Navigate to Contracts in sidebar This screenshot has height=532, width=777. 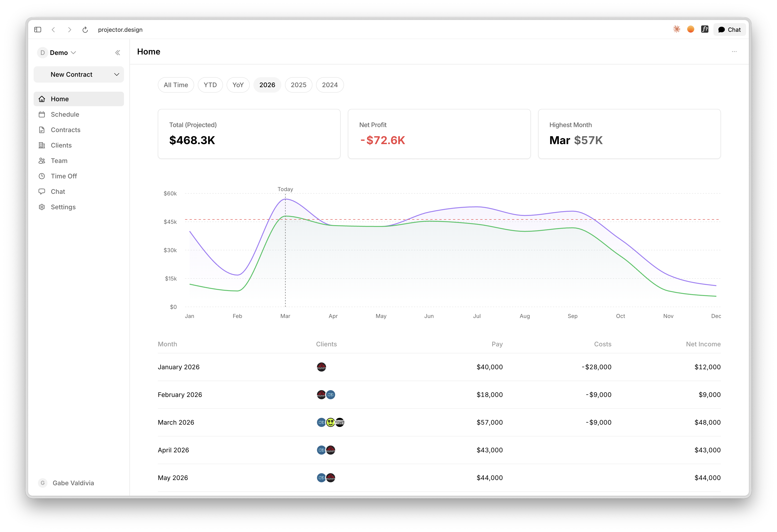[66, 130]
